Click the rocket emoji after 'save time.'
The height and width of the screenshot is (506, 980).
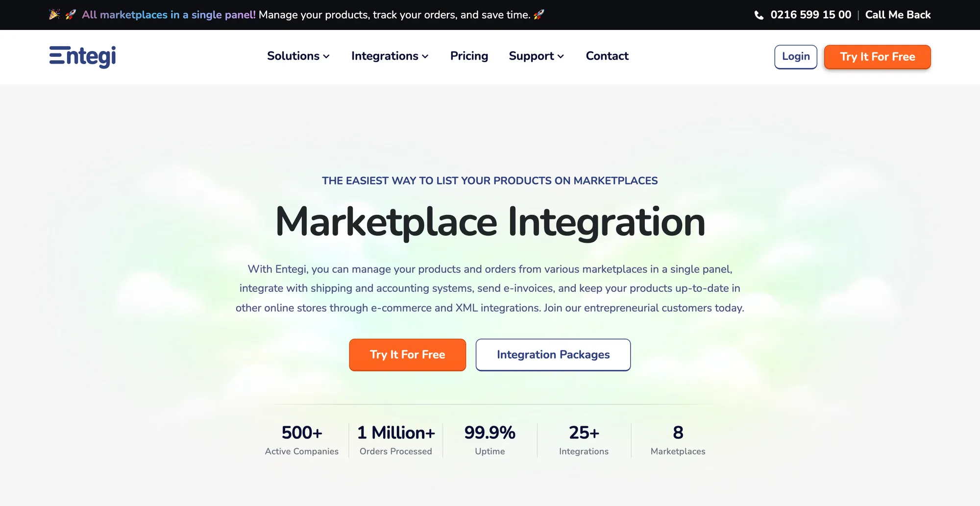[539, 15]
